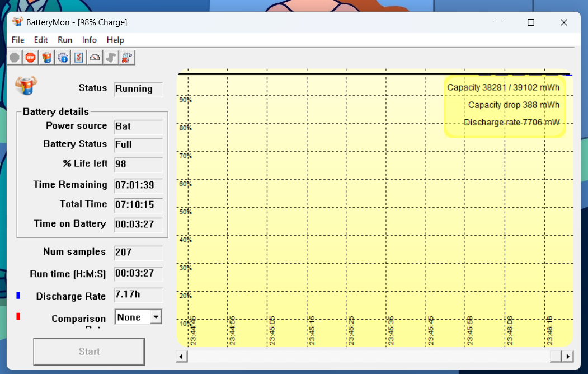Viewport: 588px width, 374px height.
Task: Click the Status field showing Running
Action: point(138,89)
